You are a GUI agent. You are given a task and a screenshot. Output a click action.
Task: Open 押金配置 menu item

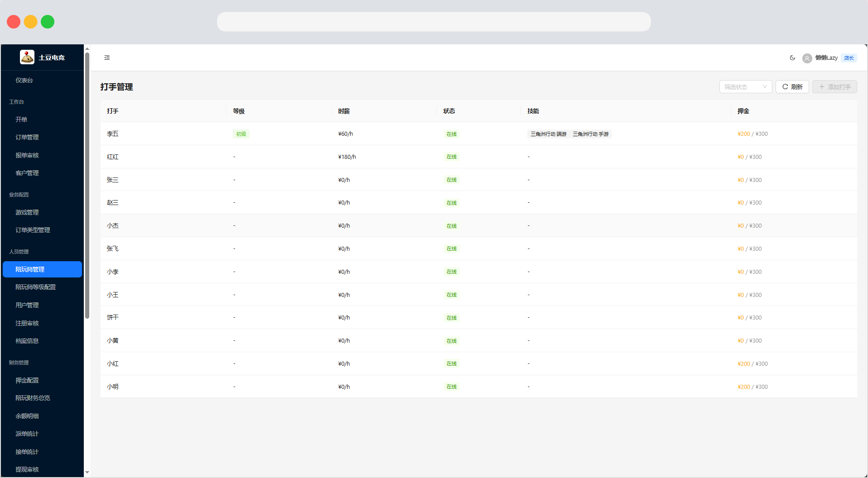[x=42, y=380]
